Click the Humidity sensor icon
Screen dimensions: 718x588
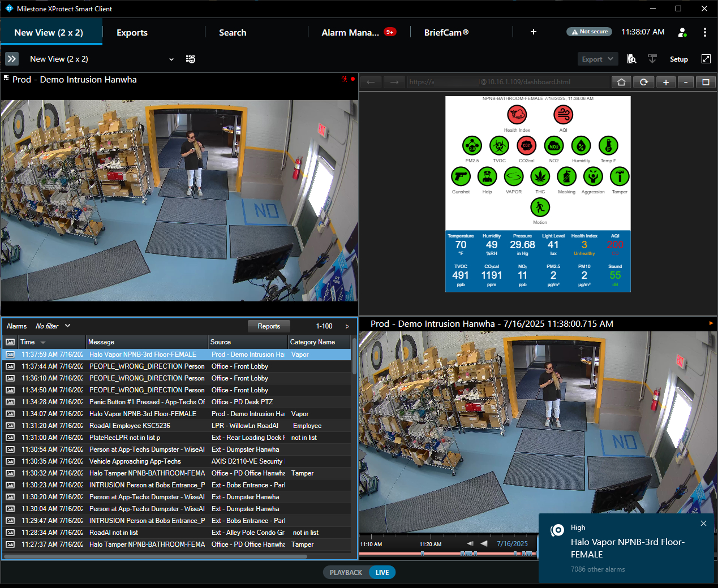tap(581, 146)
